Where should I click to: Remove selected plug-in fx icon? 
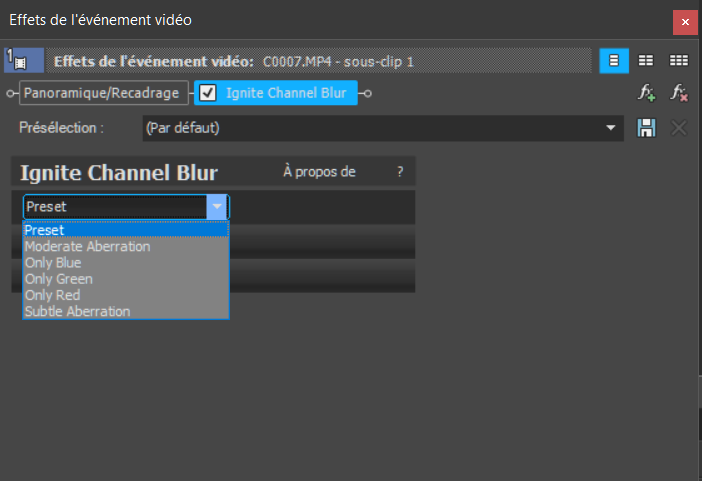pyautogui.click(x=679, y=93)
